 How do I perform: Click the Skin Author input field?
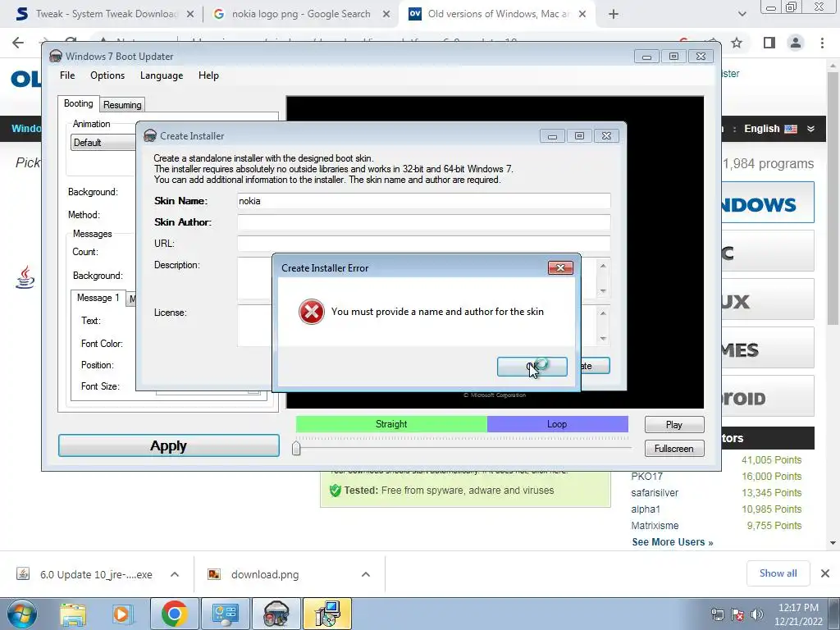[423, 222]
